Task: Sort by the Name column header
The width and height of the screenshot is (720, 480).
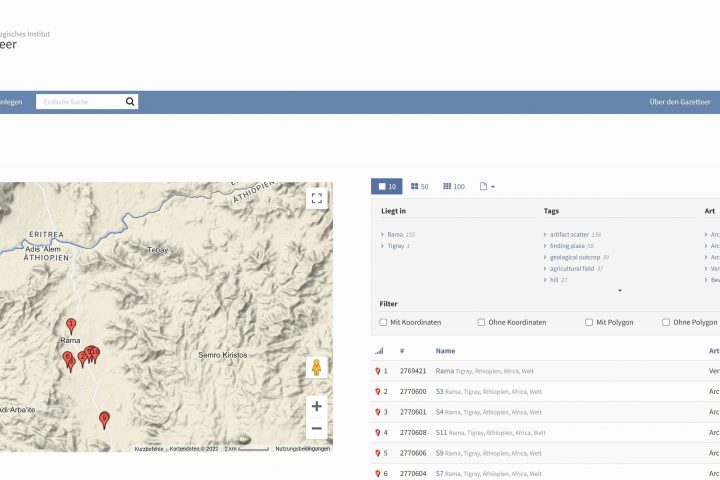Action: coord(445,351)
